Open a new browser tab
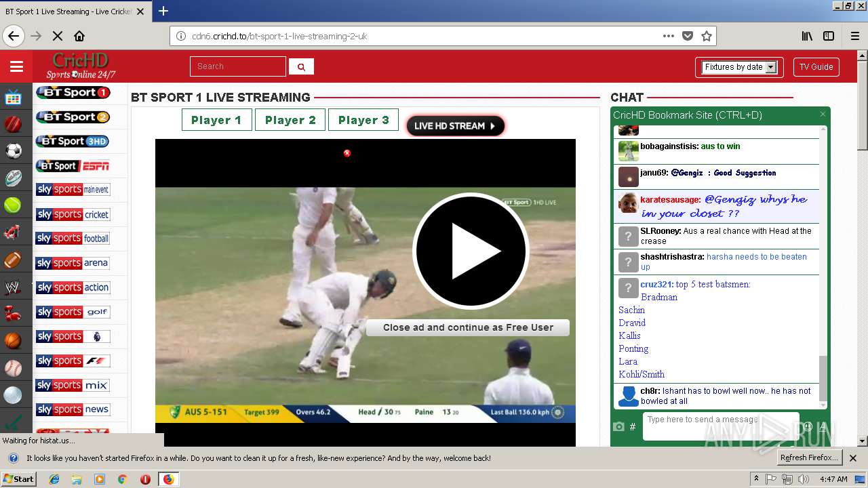868x488 pixels. pyautogui.click(x=163, y=11)
